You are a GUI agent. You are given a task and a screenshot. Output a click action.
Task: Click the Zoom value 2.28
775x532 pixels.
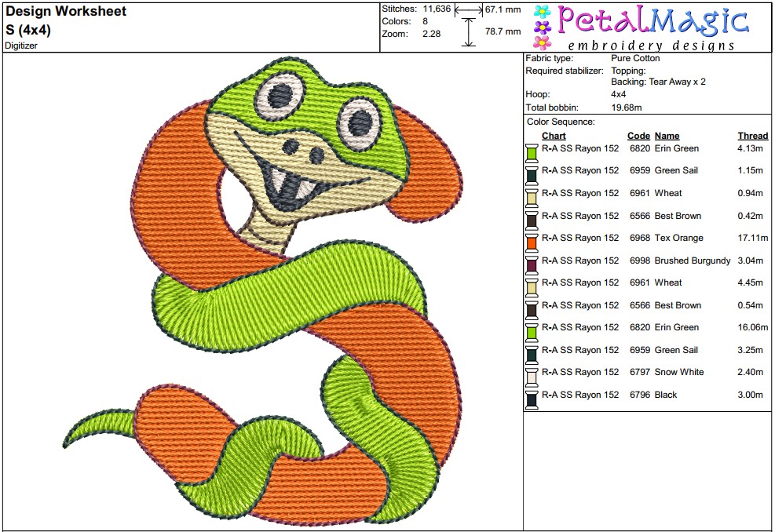coord(432,34)
